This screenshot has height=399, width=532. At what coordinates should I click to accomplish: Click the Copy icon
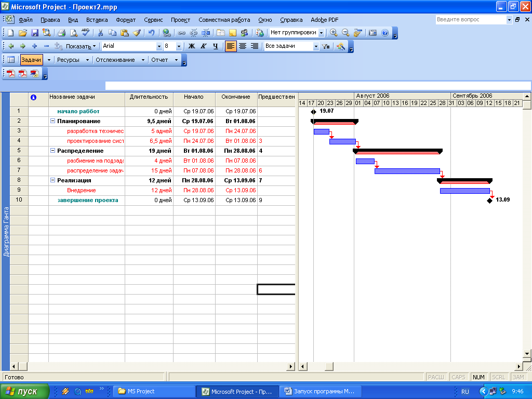tap(112, 33)
